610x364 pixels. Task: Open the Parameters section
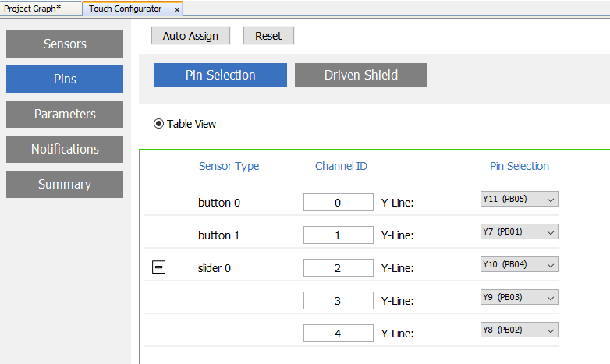click(65, 114)
